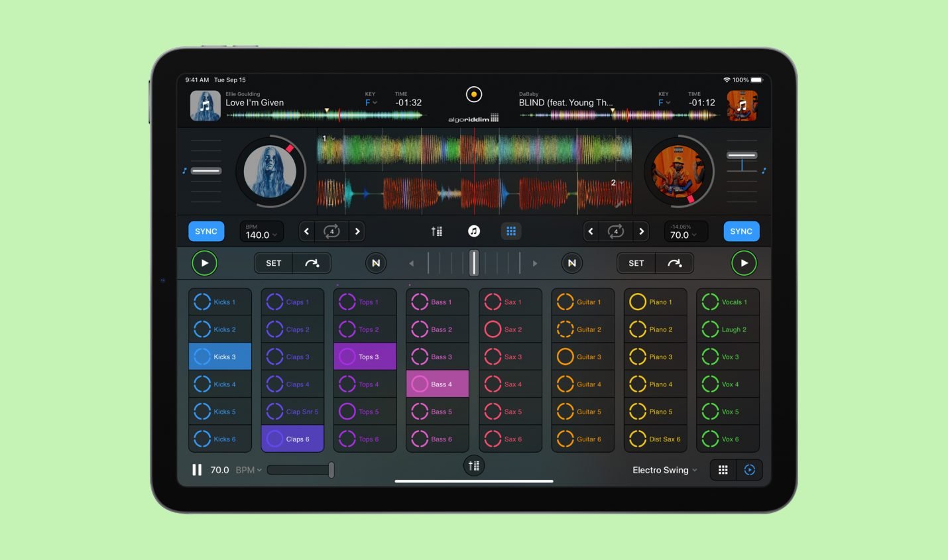Play the right deck
This screenshot has height=560, width=948.
[x=743, y=262]
